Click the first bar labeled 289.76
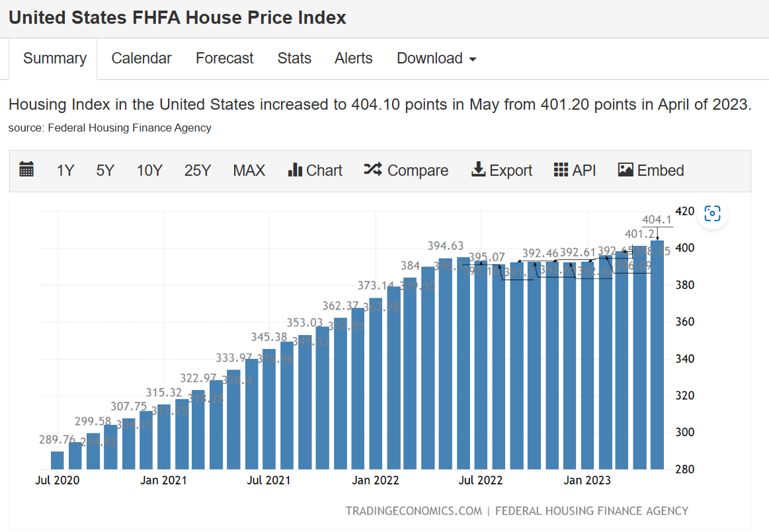 point(58,460)
